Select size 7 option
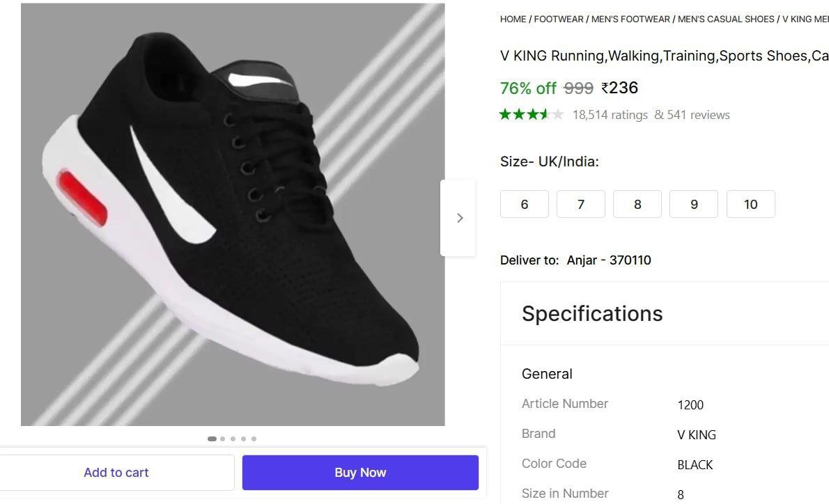The image size is (829, 504). [x=581, y=204]
